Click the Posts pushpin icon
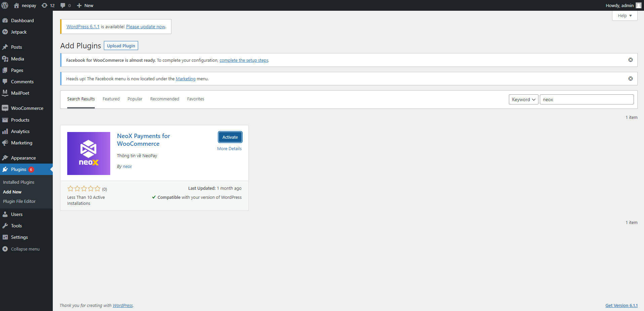644x311 pixels. point(5,47)
